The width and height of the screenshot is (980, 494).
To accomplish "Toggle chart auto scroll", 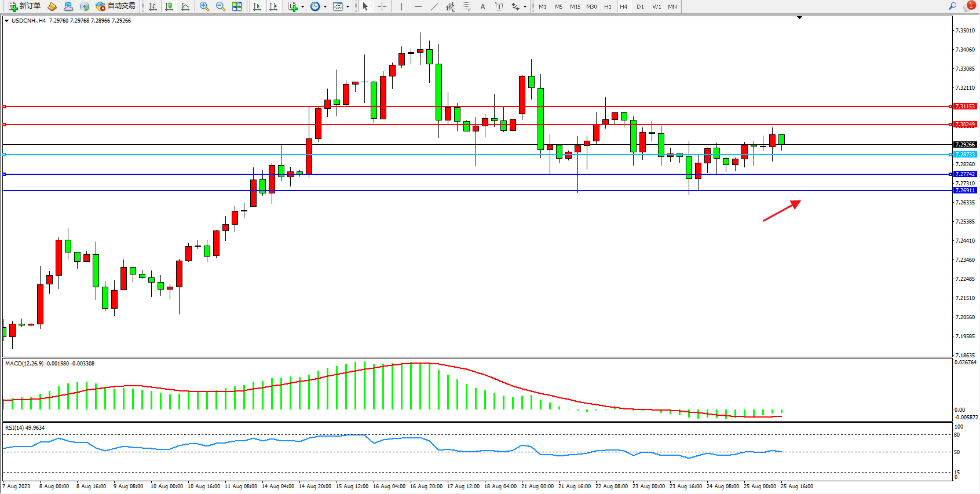I will click(x=257, y=6).
